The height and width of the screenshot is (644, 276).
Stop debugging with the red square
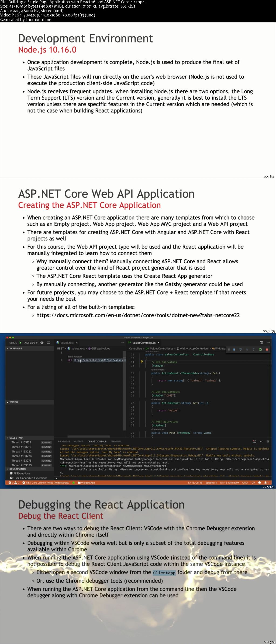pyautogui.click(x=267, y=349)
